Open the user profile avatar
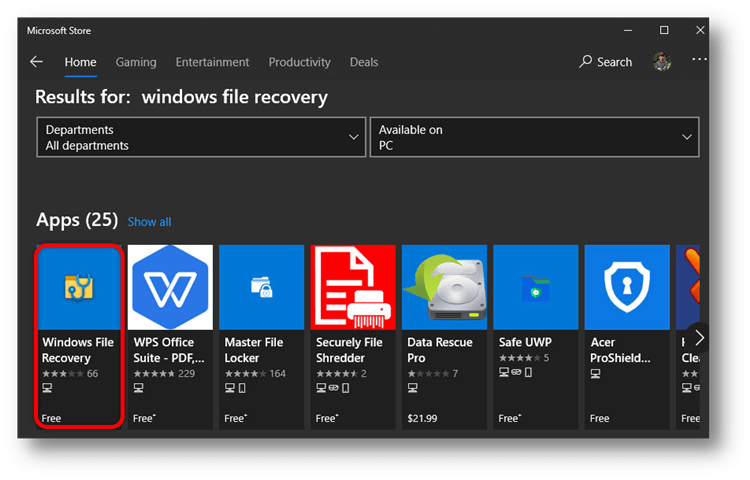Screen dimensions: 750x480 (662, 62)
